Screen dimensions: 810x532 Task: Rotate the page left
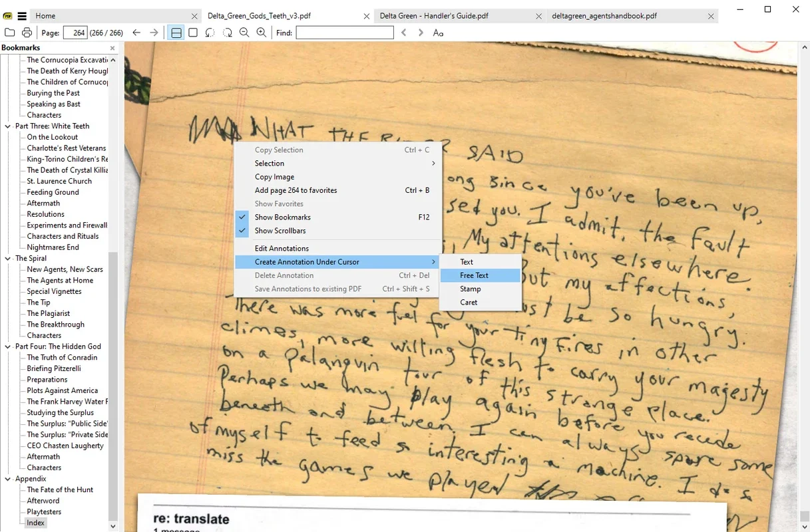210,33
